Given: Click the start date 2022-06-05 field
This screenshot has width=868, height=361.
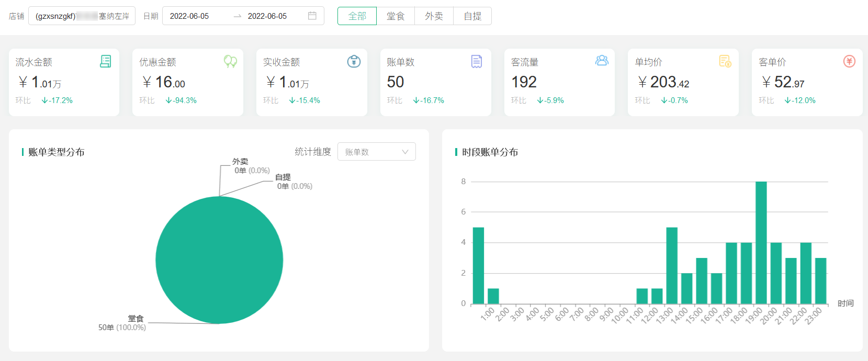Looking at the screenshot, I should (x=189, y=16).
